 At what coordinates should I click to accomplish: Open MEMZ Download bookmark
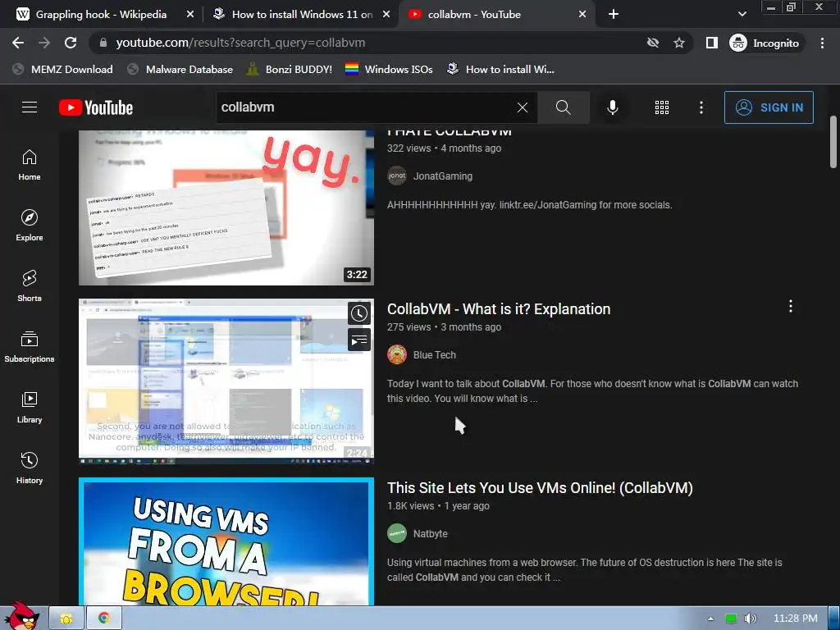point(62,69)
